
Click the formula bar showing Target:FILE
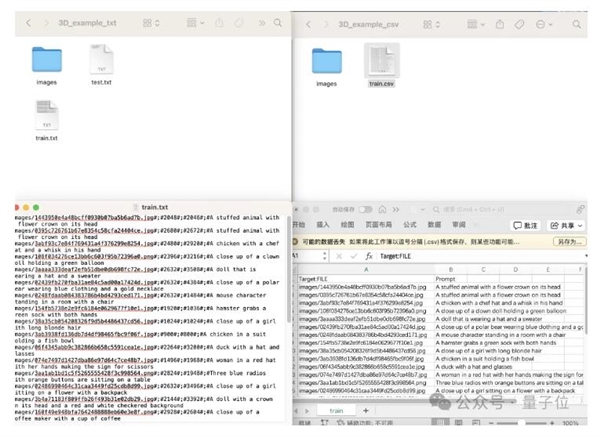coord(480,256)
